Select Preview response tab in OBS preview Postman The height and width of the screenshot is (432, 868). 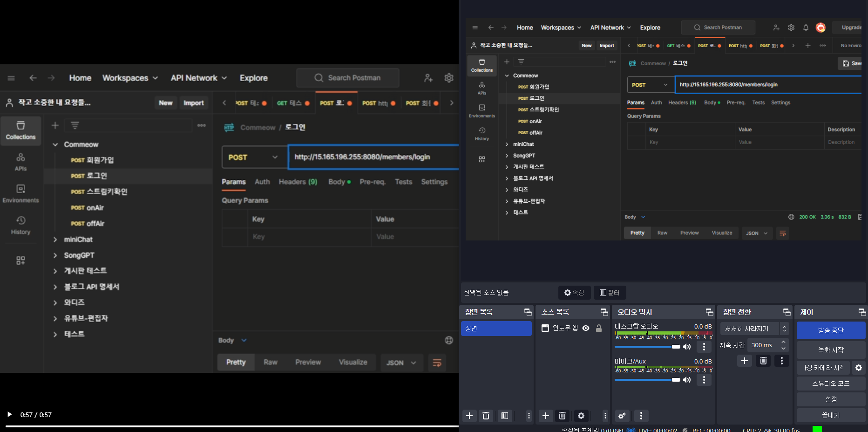coord(689,233)
